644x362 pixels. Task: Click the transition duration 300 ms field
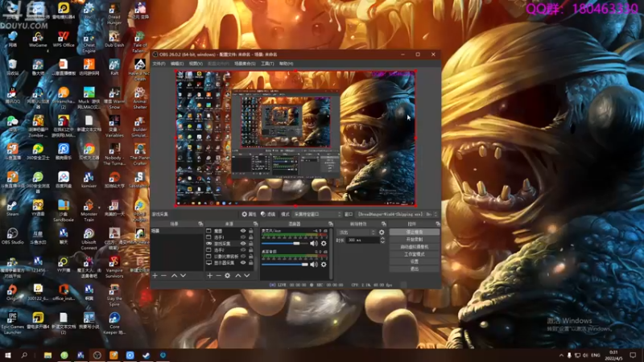click(x=363, y=240)
